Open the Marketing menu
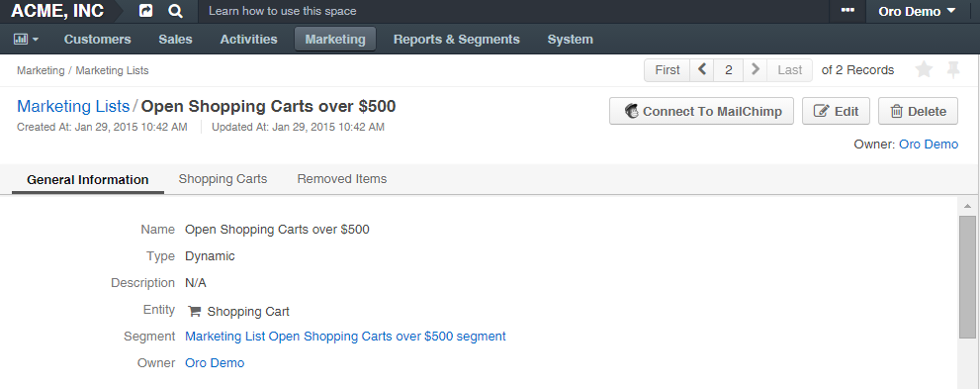980x389 pixels. tap(335, 40)
